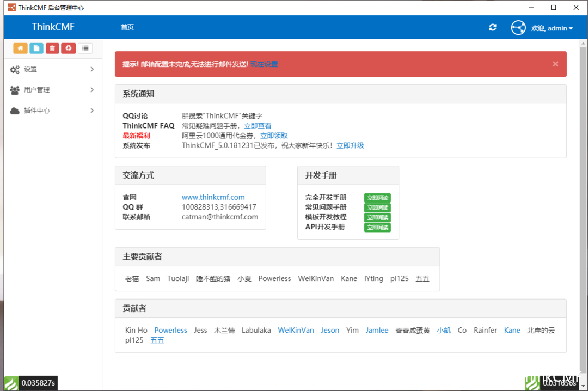Open the orange home shortcut icon
The width and height of the screenshot is (588, 391).
click(20, 48)
